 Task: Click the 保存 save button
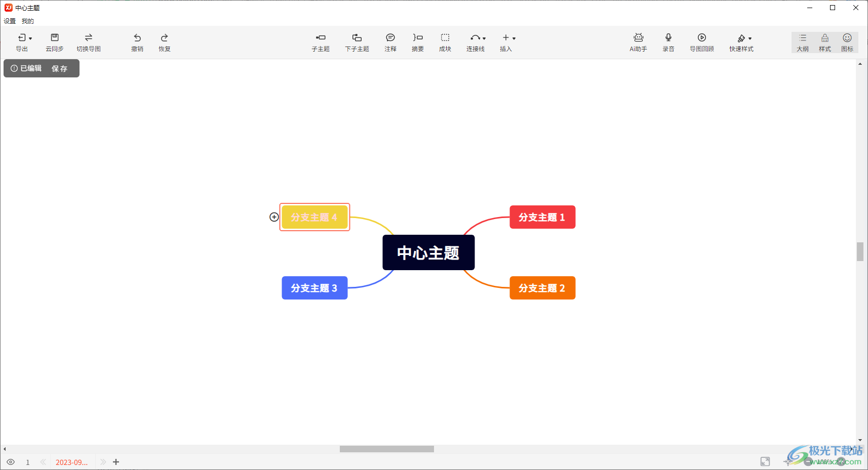59,68
